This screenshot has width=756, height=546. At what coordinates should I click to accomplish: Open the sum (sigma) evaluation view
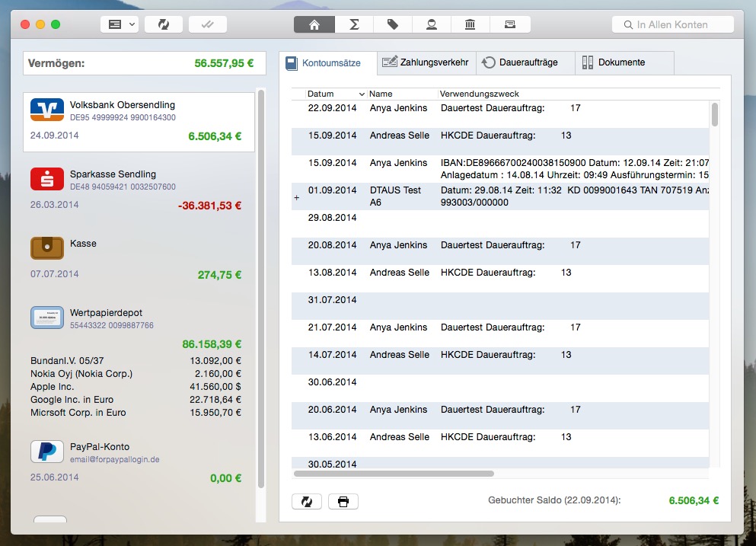(x=353, y=24)
